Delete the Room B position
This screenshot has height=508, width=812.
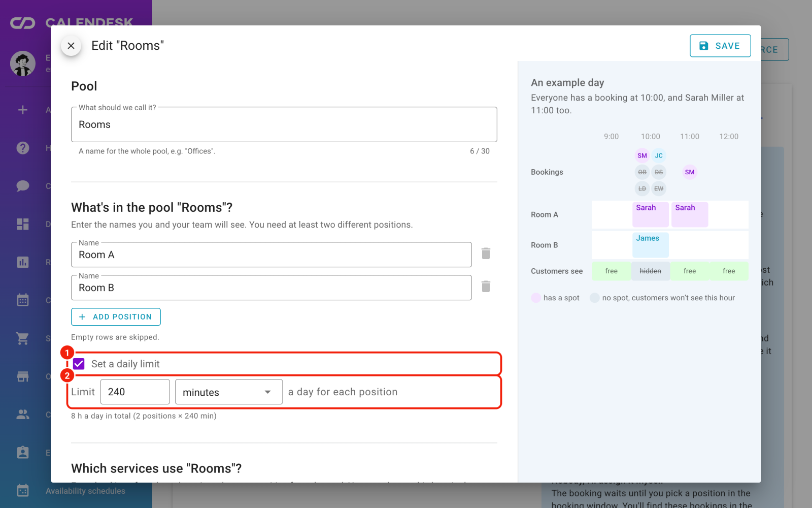[x=486, y=287]
